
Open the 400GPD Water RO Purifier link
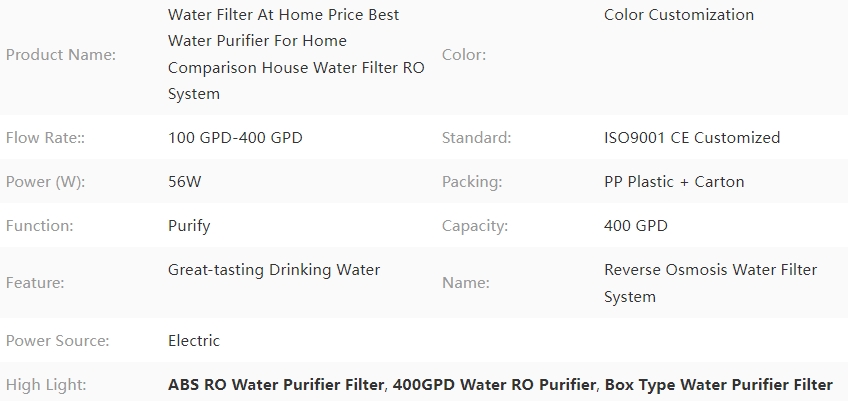tap(494, 385)
